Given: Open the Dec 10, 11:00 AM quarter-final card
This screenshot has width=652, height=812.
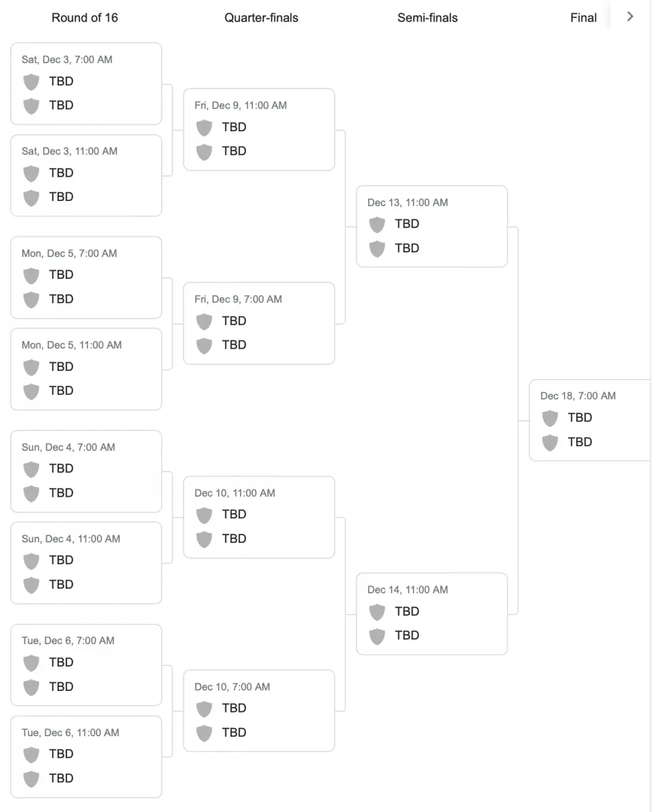Looking at the screenshot, I should [259, 517].
